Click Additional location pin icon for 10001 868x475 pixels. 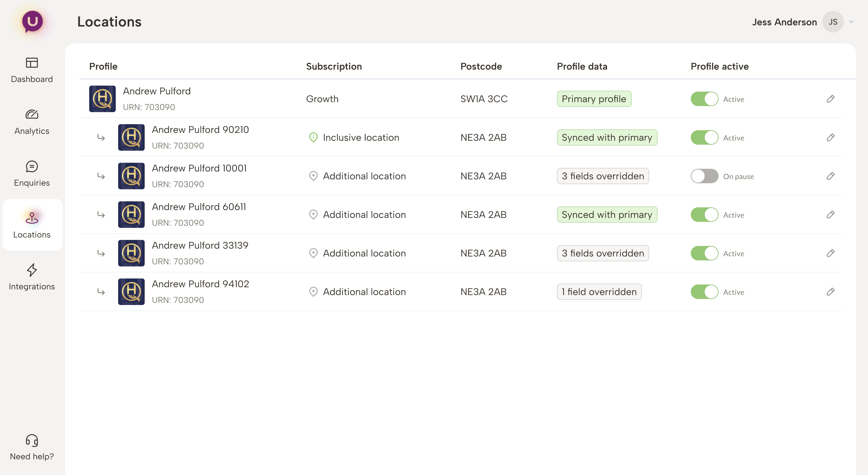coord(313,176)
